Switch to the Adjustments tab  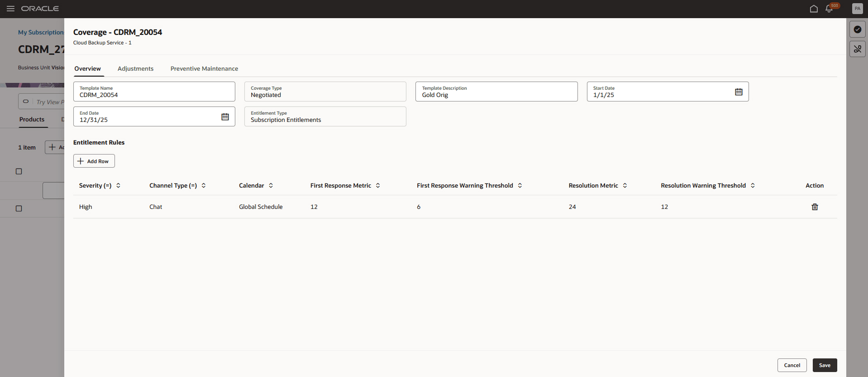pos(135,68)
